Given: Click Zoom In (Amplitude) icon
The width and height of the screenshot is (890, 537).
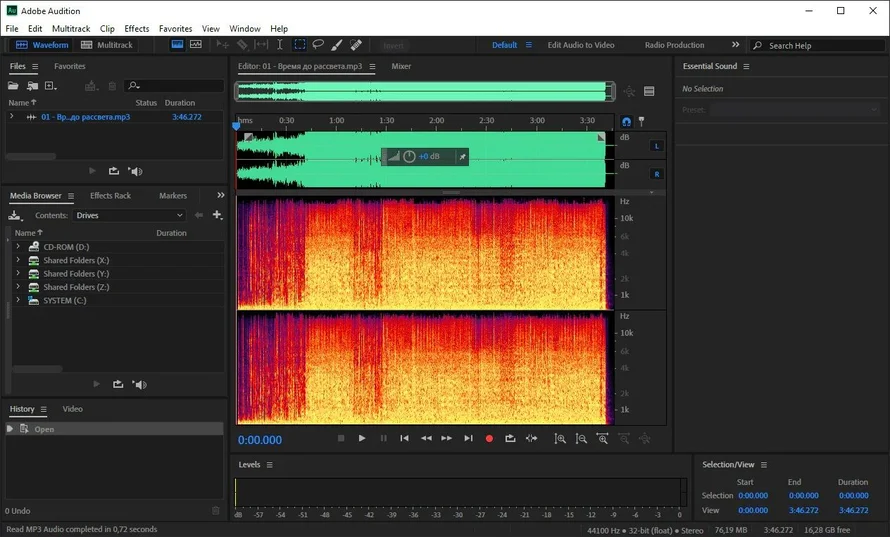Looking at the screenshot, I should click(560, 438).
